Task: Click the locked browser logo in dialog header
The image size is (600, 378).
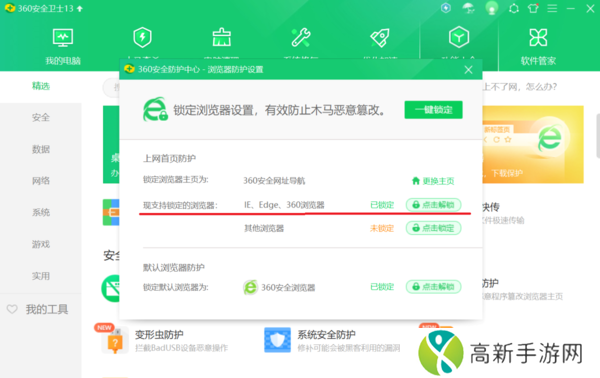Action: [155, 109]
